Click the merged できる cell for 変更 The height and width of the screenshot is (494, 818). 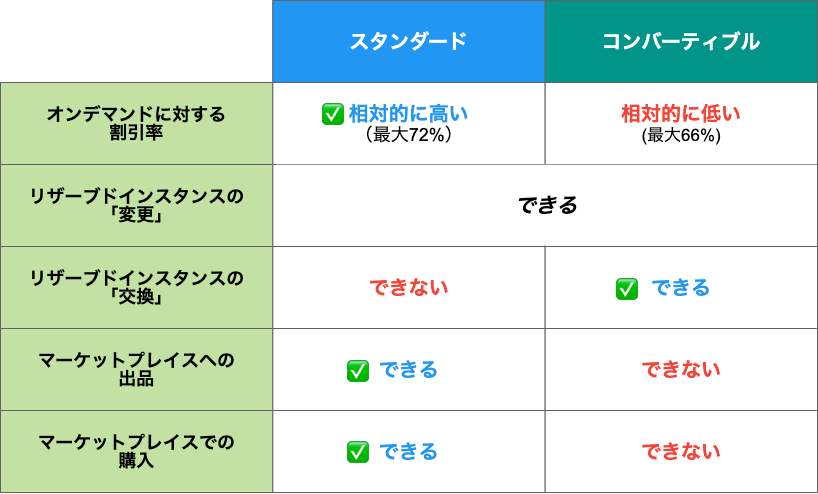pos(545,206)
